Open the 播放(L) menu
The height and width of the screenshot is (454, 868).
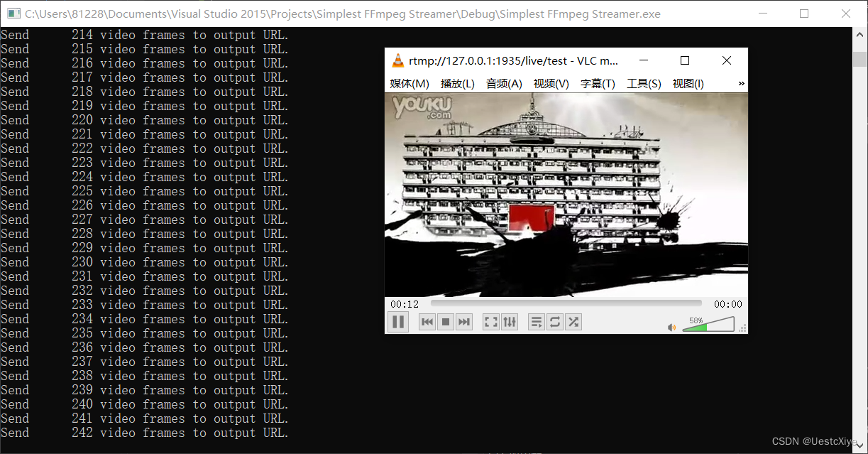(458, 84)
